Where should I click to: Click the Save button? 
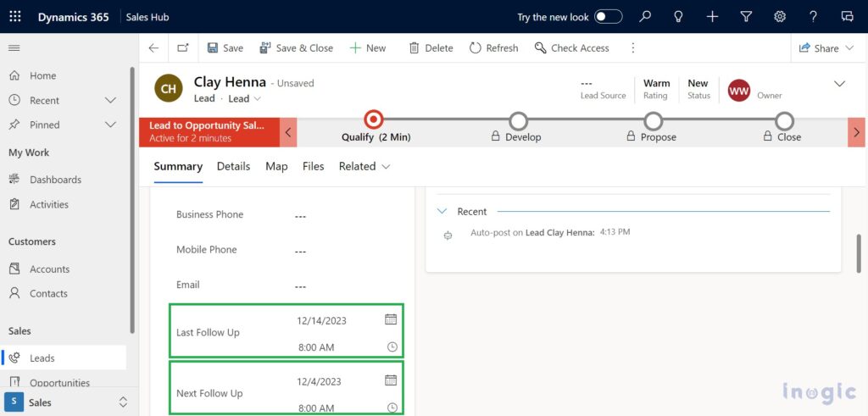(x=225, y=48)
